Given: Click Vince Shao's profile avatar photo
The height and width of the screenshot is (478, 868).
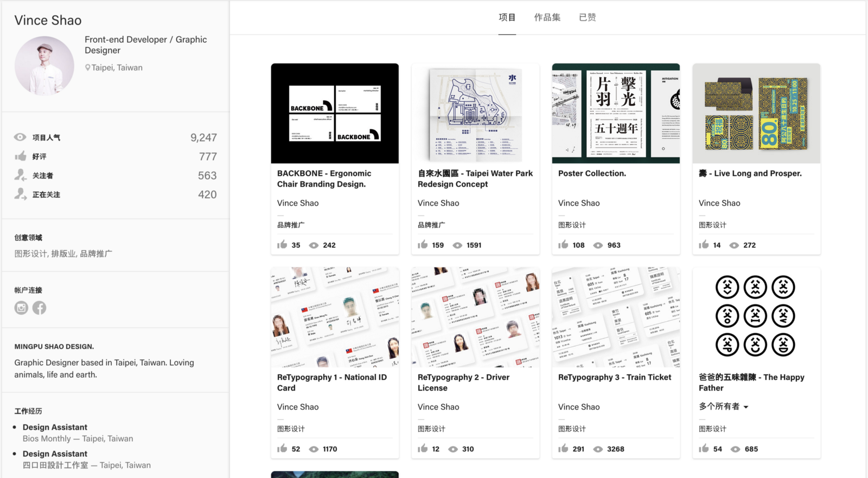Looking at the screenshot, I should 44,66.
